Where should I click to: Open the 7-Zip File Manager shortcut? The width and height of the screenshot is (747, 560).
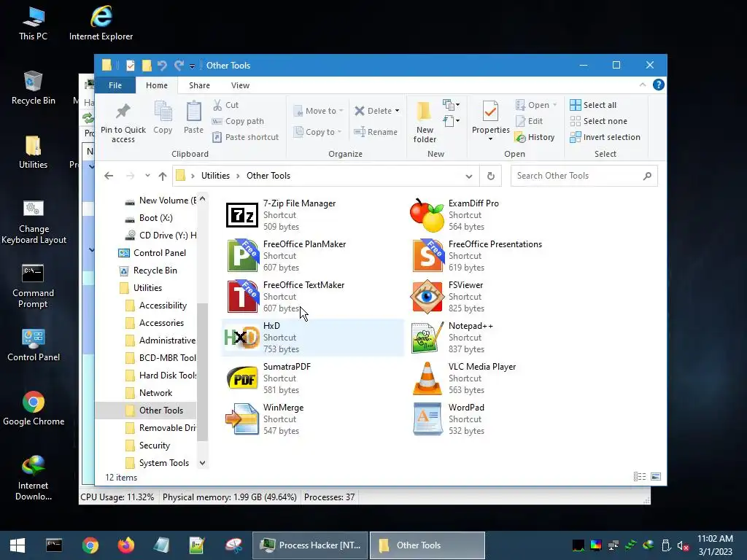click(x=242, y=215)
